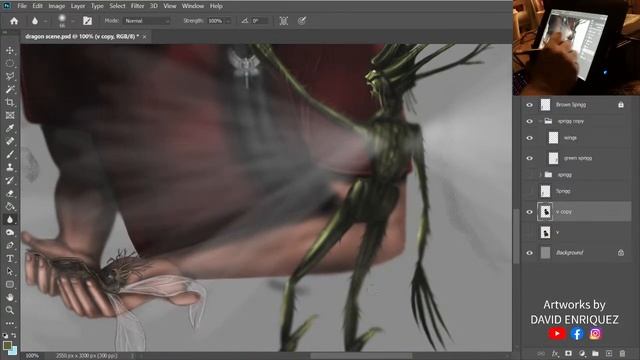Click the Home icon in options bar
Image resolution: width=640 pixels, height=360 pixels.
pyautogui.click(x=14, y=21)
